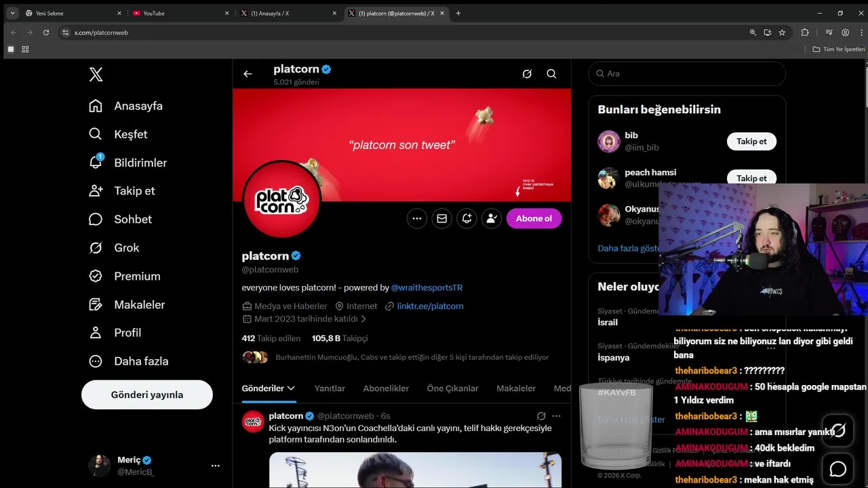Open Tüm Yer İşaretleri folder
The image size is (868, 488).
(x=839, y=49)
